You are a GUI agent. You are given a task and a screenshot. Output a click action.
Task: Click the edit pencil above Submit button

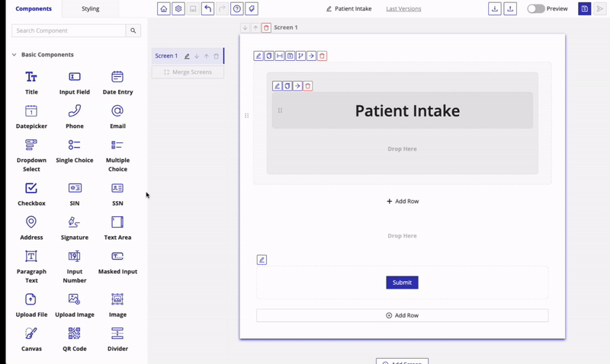pyautogui.click(x=262, y=260)
